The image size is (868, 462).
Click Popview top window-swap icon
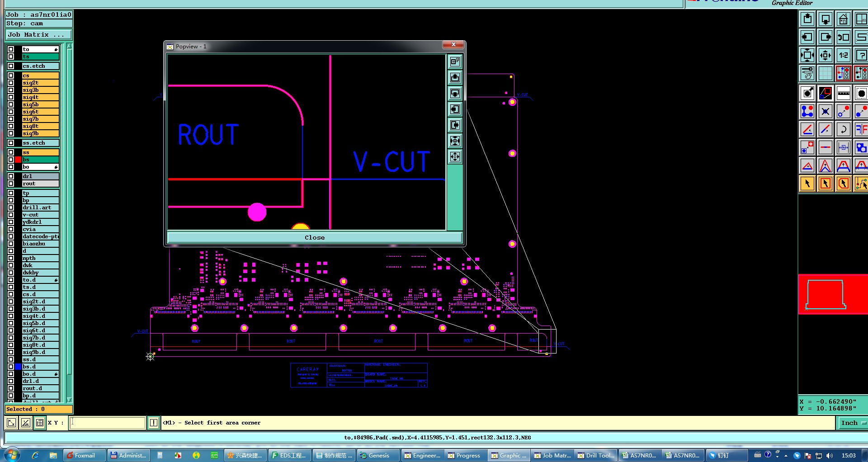point(455,62)
